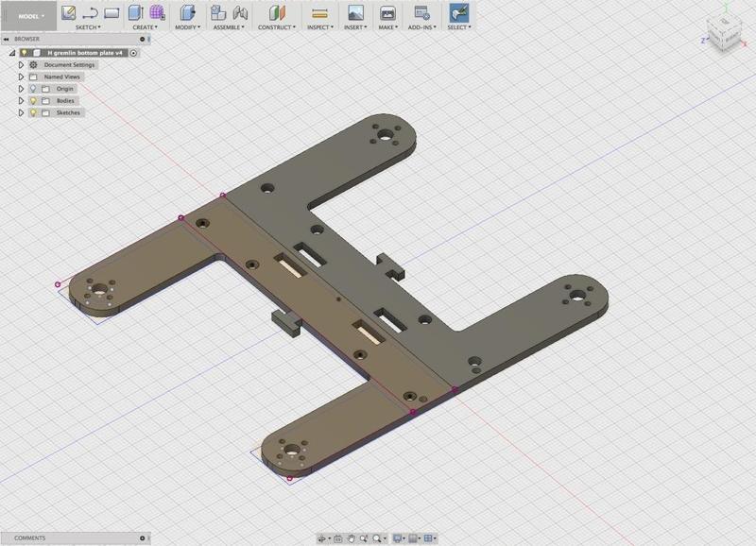Click the New Component icon in Assemble
Screen dimensions: 756x546
[x=218, y=13]
